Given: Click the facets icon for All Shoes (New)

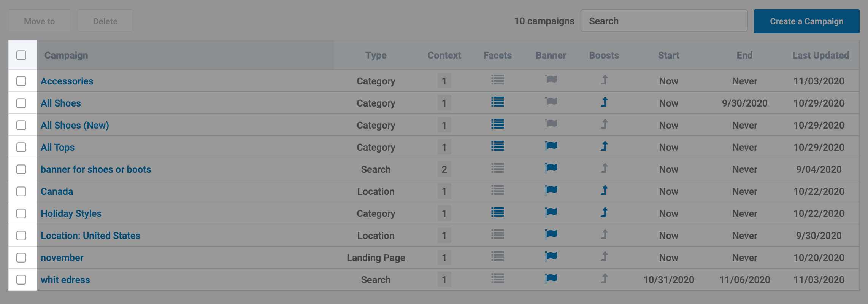Looking at the screenshot, I should pyautogui.click(x=497, y=124).
